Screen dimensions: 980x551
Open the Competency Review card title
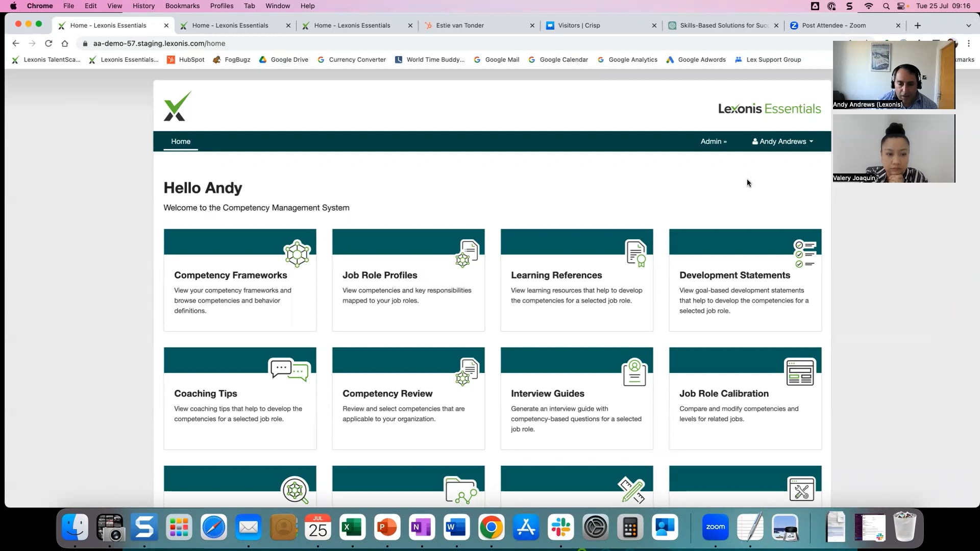pyautogui.click(x=387, y=393)
